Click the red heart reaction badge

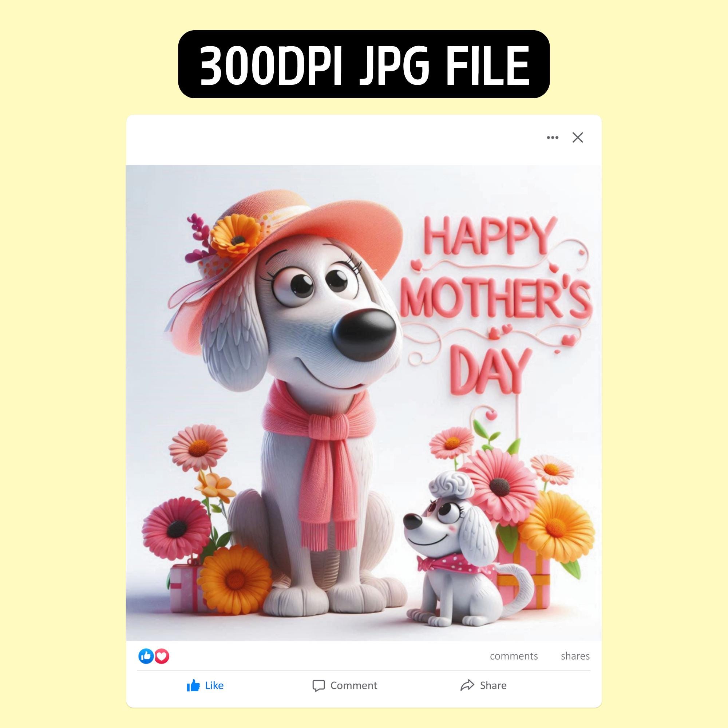coord(162,656)
